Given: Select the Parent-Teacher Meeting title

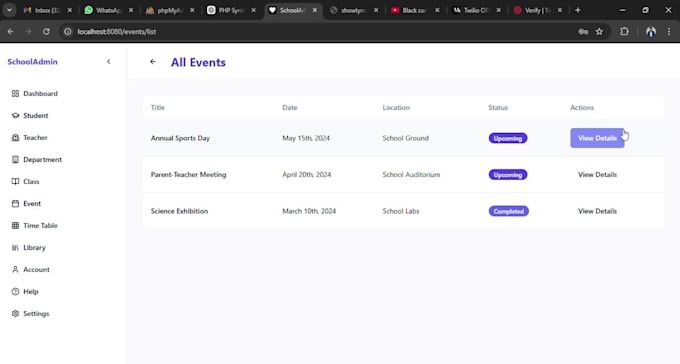Looking at the screenshot, I should pos(189,174).
